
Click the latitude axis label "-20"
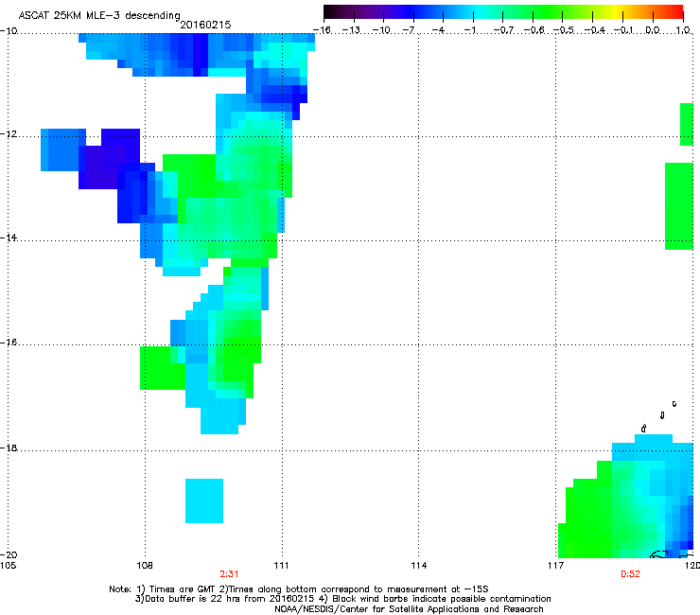pos(9,554)
